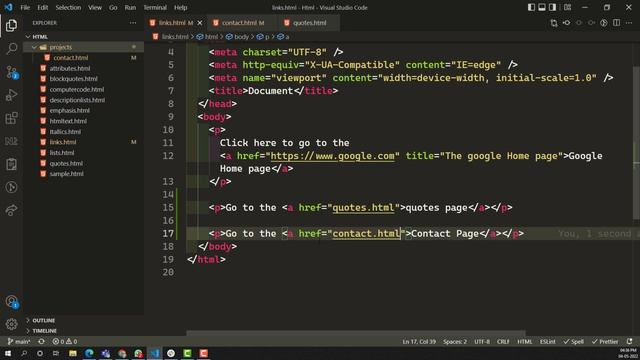640x360 pixels.
Task: Toggle the Primary Side Bar visibility
Action: 531,7
